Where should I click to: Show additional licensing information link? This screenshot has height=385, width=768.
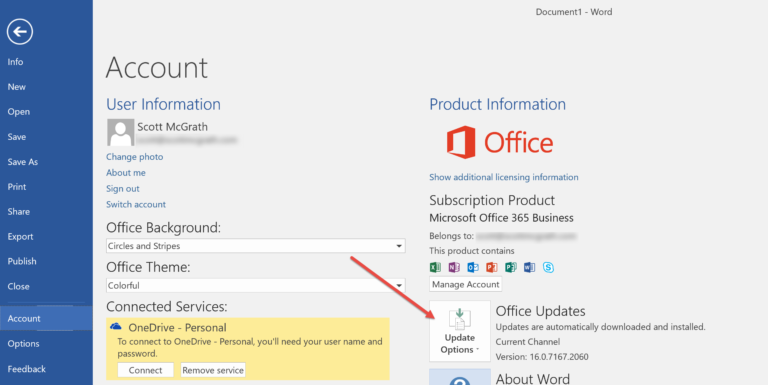pos(504,177)
